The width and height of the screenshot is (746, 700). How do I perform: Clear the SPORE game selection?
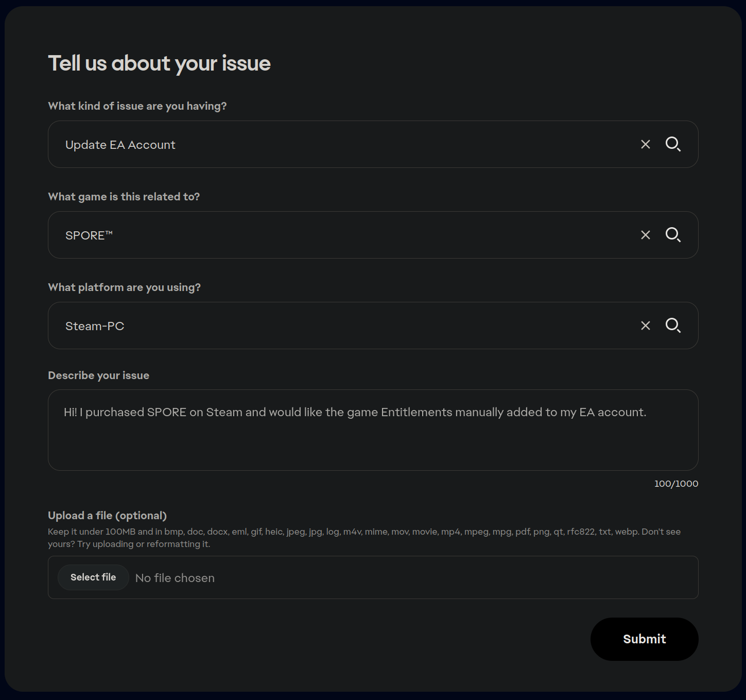pos(645,235)
